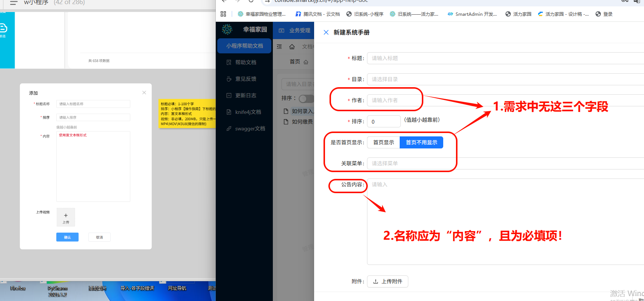Open Firefox from the desktop taskbar
644x301 pixels.
coord(18,288)
